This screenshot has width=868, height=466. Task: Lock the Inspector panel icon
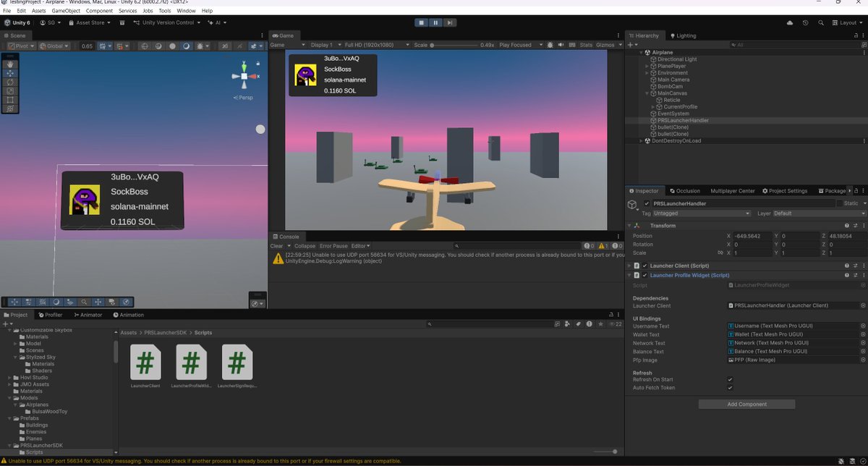856,191
